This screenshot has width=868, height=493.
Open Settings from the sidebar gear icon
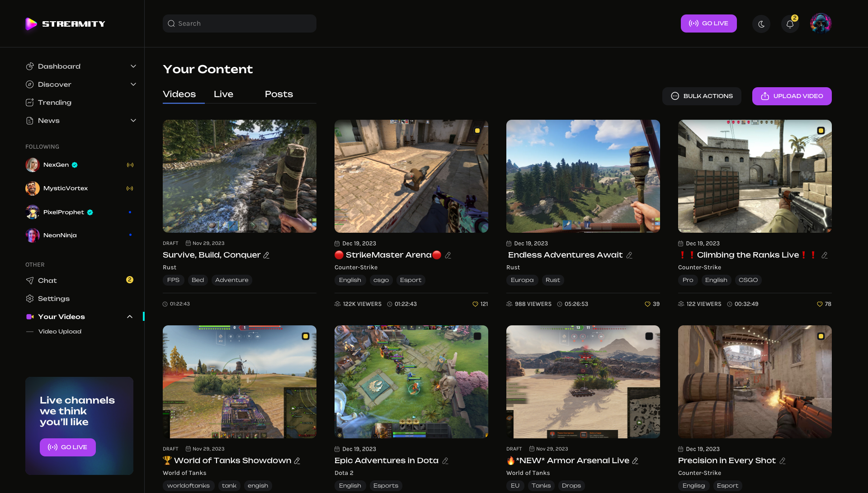point(29,299)
